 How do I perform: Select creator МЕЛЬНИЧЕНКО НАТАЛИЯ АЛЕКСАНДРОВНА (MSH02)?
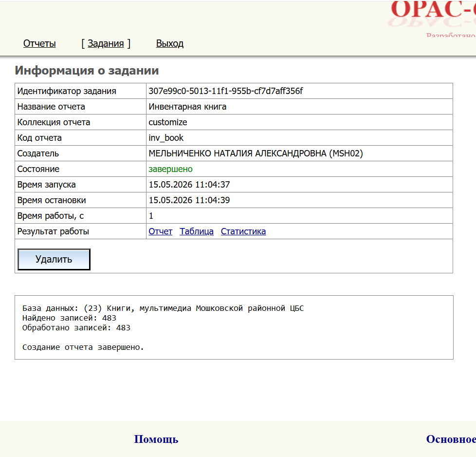pos(256,153)
